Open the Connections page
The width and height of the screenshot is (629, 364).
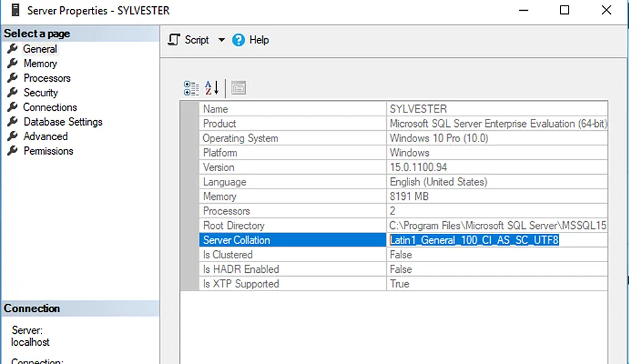(x=50, y=107)
